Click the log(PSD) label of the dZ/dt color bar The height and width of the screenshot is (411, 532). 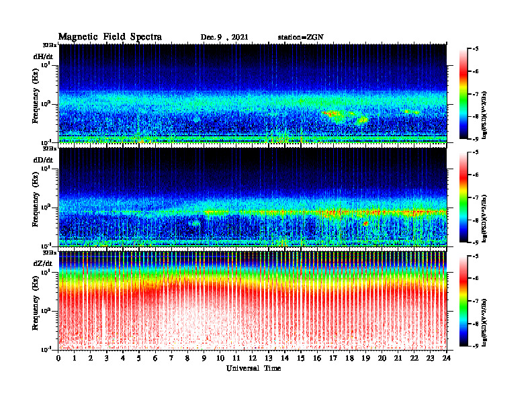tap(484, 322)
